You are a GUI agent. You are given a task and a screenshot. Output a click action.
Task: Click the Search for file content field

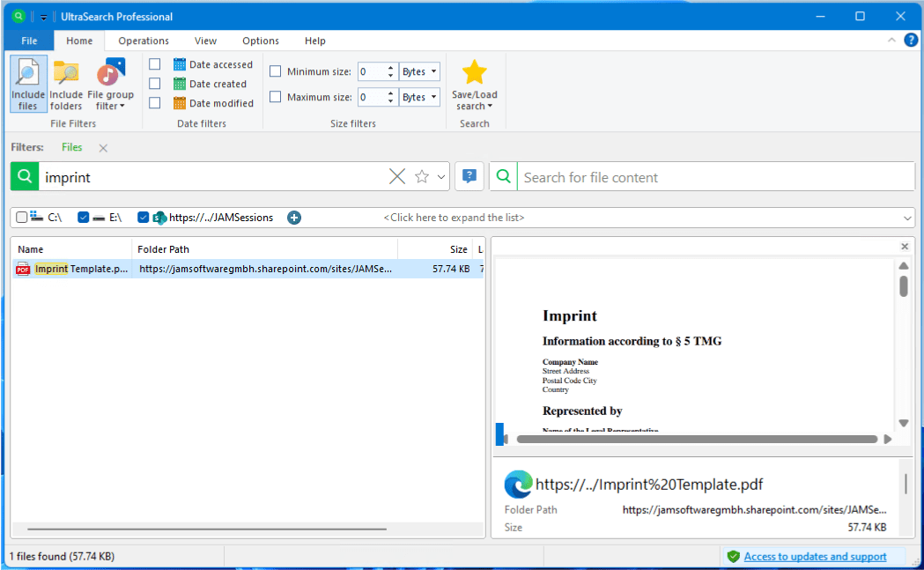pyautogui.click(x=715, y=177)
